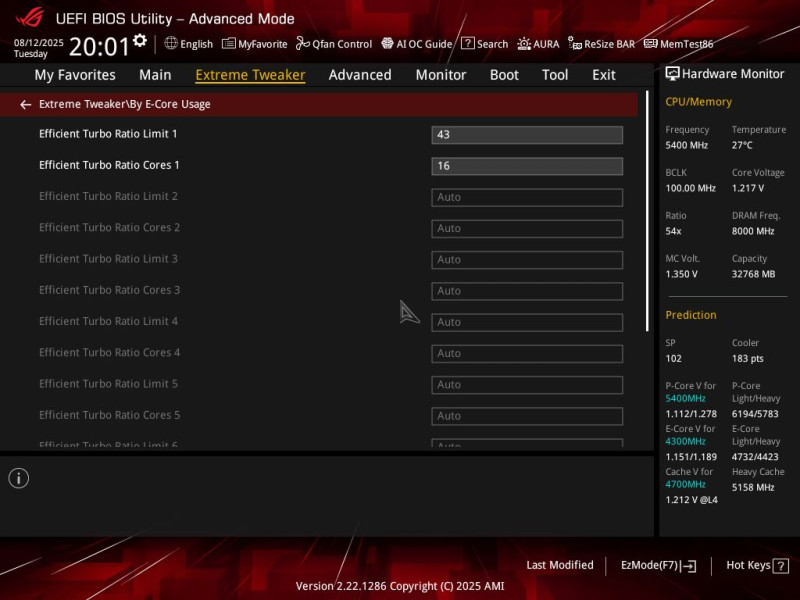
Task: Open AURA lighting icon
Action: (x=524, y=44)
